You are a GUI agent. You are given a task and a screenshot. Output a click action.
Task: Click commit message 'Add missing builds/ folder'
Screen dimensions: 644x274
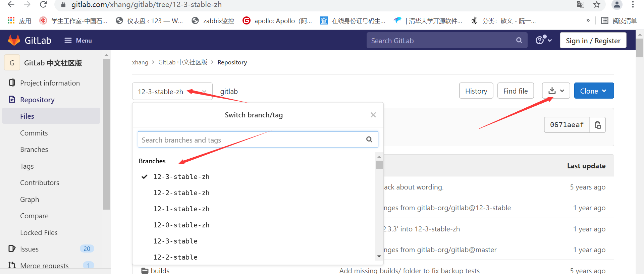click(x=409, y=270)
